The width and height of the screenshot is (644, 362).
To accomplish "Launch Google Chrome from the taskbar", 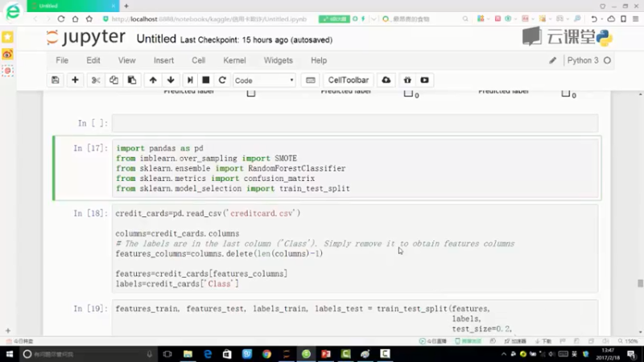I will point(266,354).
